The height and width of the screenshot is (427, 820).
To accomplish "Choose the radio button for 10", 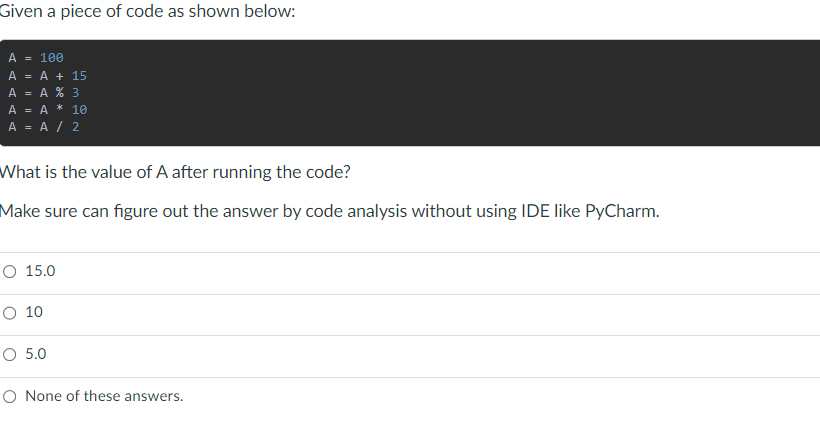I will coord(9,313).
